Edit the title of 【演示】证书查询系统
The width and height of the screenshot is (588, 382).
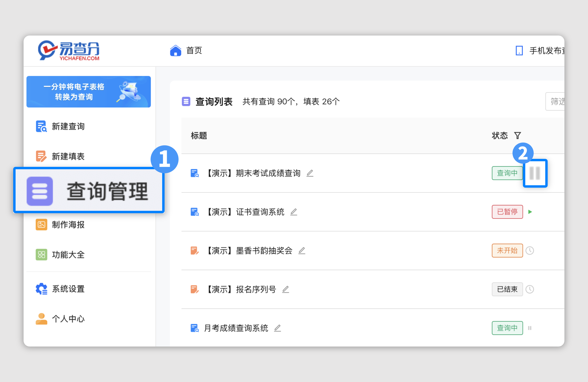tap(294, 212)
